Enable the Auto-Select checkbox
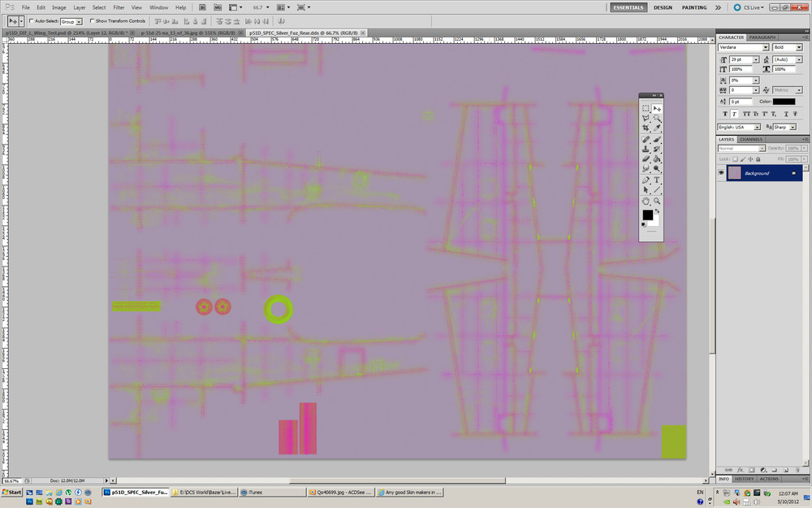 tap(32, 20)
